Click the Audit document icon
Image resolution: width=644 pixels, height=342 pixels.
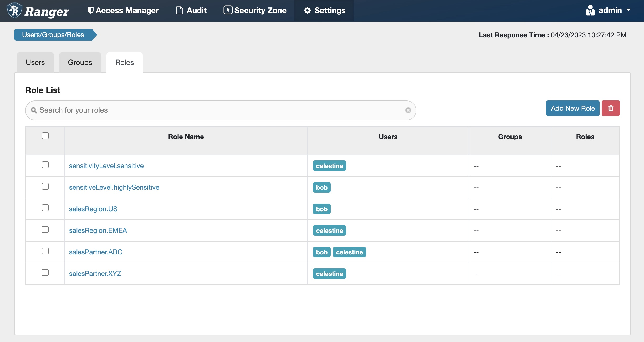coord(180,11)
